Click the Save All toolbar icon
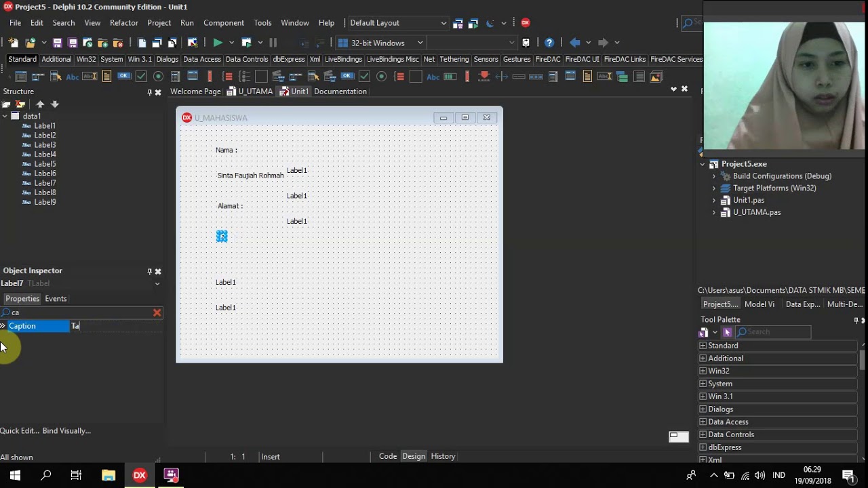This screenshot has height=488, width=868. click(x=73, y=43)
